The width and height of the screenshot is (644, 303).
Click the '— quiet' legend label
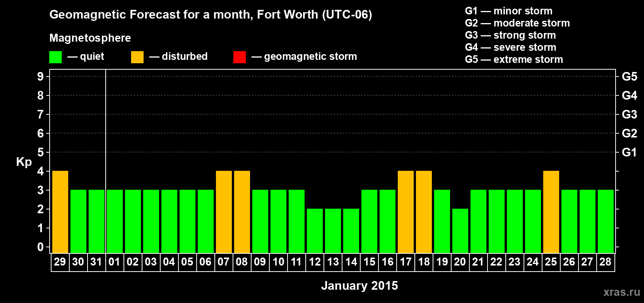(x=86, y=56)
